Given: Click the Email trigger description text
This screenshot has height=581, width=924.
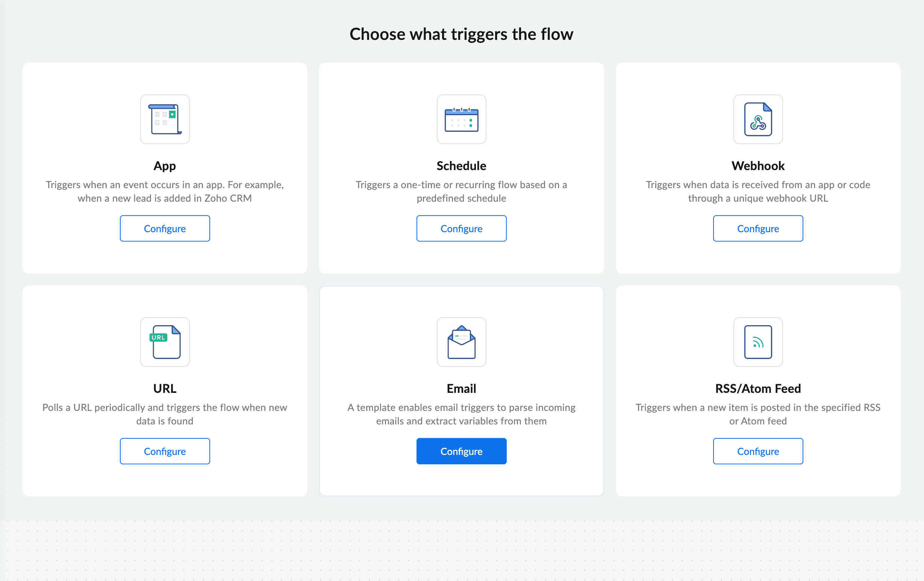Looking at the screenshot, I should tap(461, 414).
